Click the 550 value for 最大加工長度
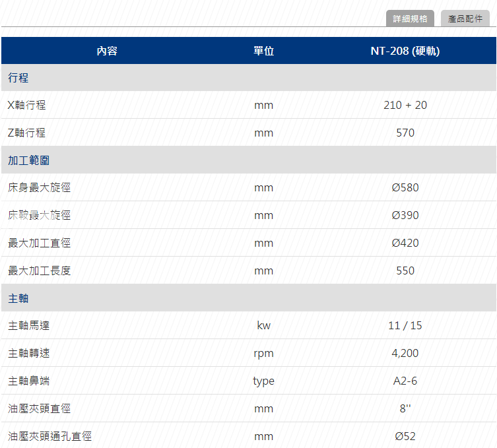 point(405,271)
